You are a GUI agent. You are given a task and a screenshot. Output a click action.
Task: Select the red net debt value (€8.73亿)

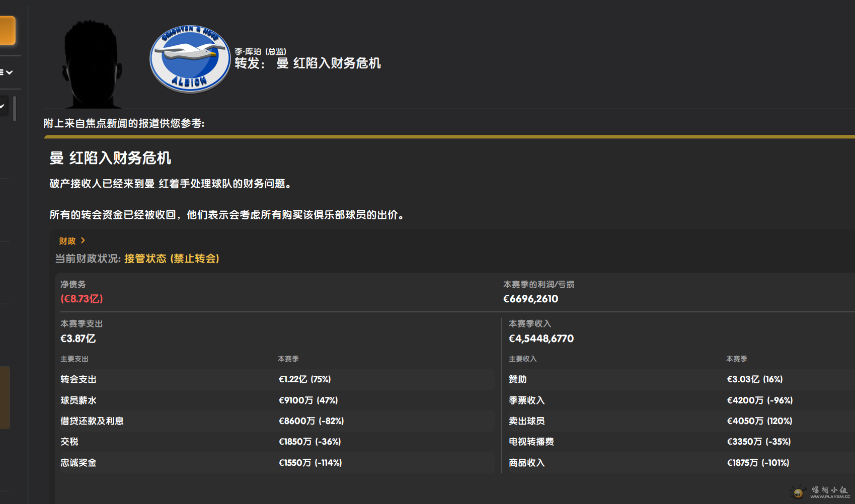point(82,299)
